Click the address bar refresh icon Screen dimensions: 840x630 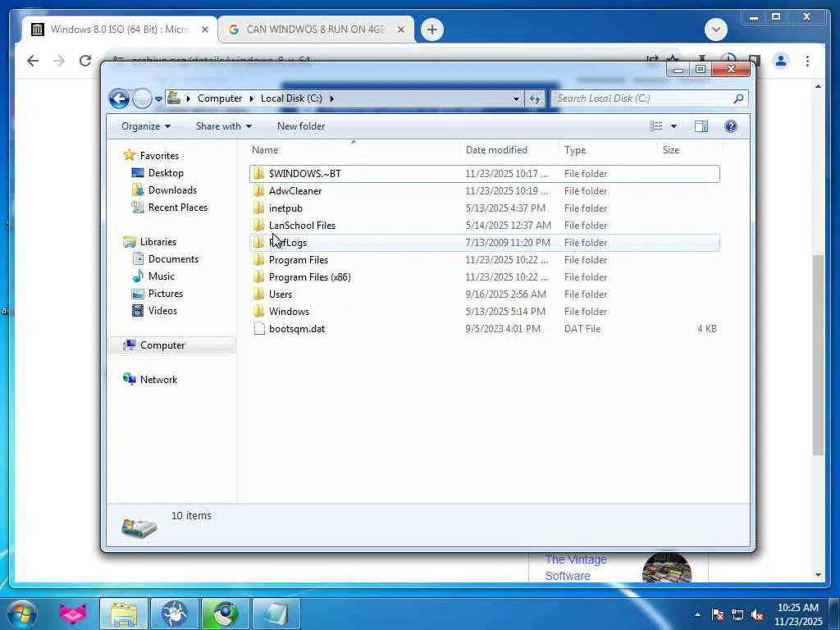point(535,98)
